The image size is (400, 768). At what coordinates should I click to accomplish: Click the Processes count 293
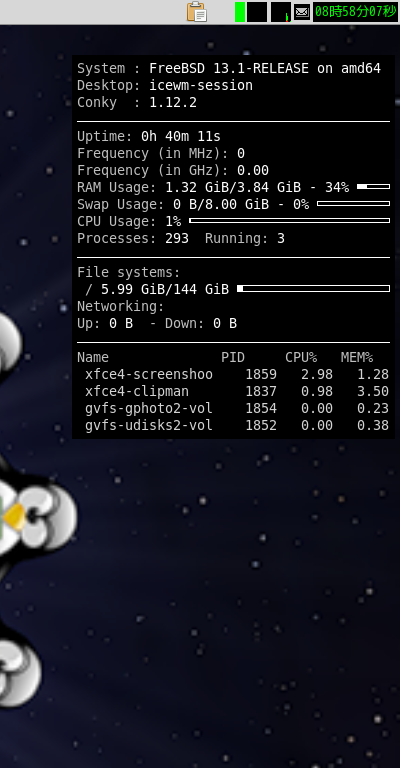coord(177,239)
